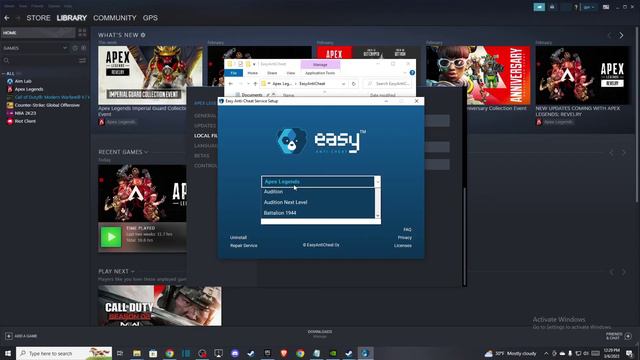The height and width of the screenshot is (360, 640).
Task: Open the Windows Start menu
Action: (8, 353)
